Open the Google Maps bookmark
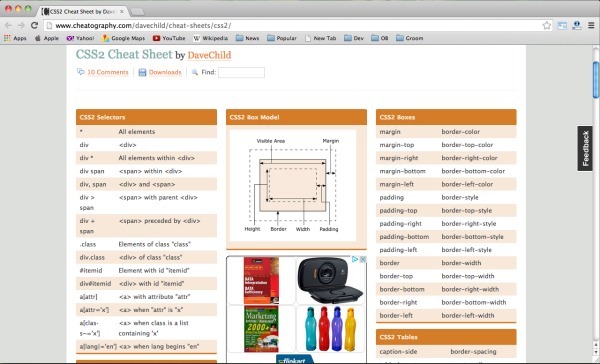Screen dimensions: 600x364 (x=123, y=38)
